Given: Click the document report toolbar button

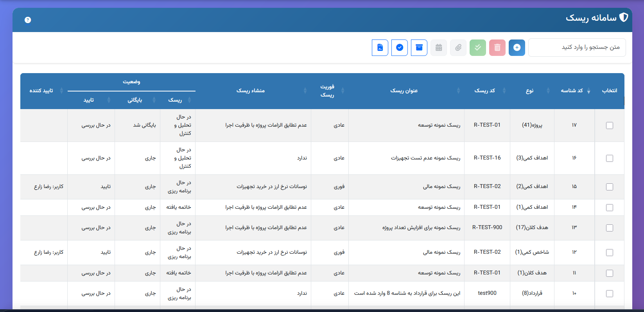Looking at the screenshot, I should (380, 48).
